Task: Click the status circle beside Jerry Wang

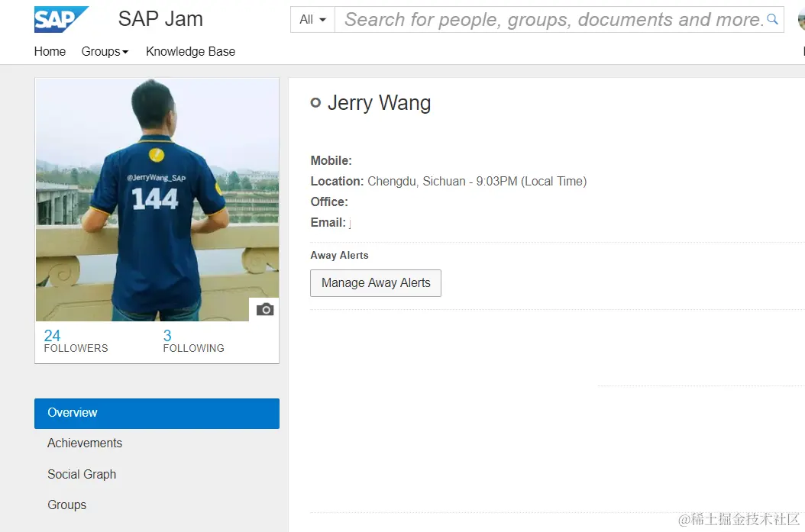Action: 315,102
